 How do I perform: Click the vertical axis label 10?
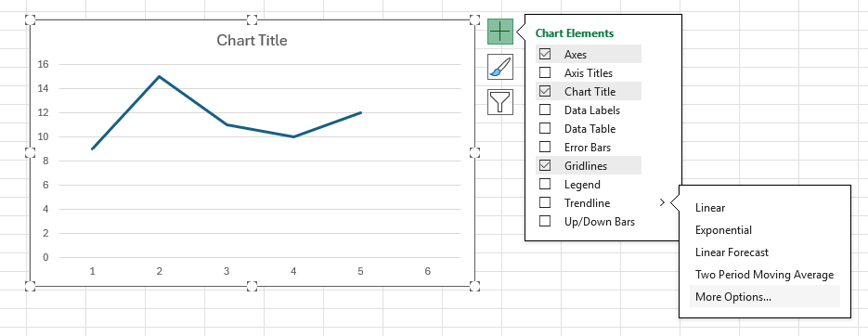[x=44, y=136]
